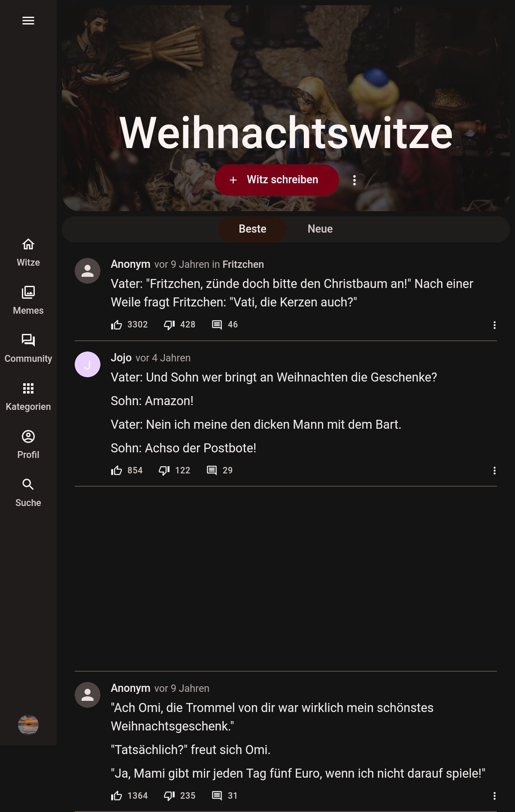Browse Kategorien in sidebar
Screen dimensions: 515x812
(x=28, y=396)
